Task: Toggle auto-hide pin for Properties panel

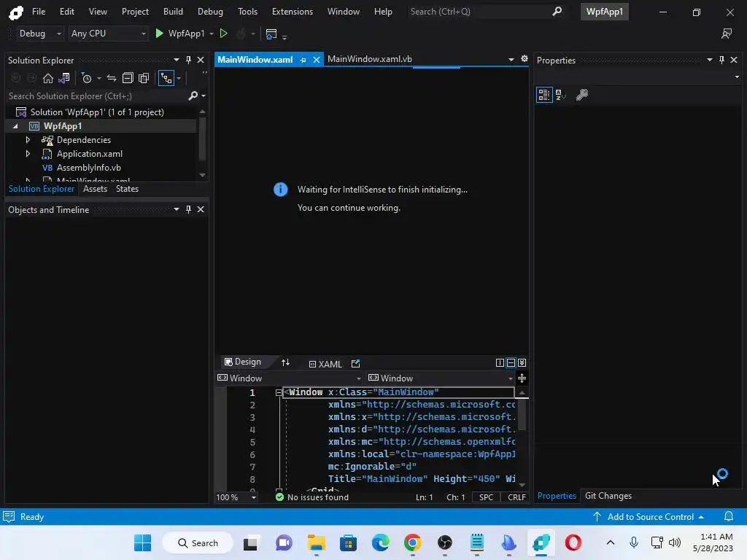Action: 721,60
